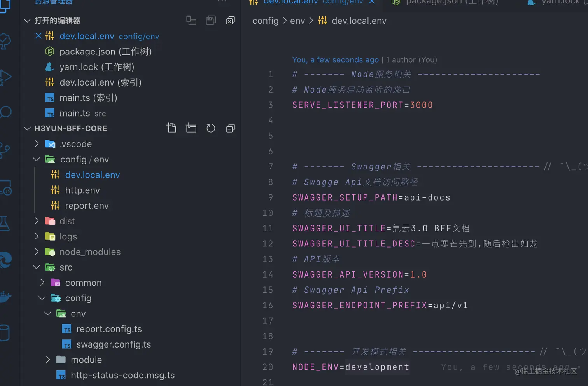The height and width of the screenshot is (386, 588).
Task: Expand the logs folder chevron
Action: tap(37, 236)
